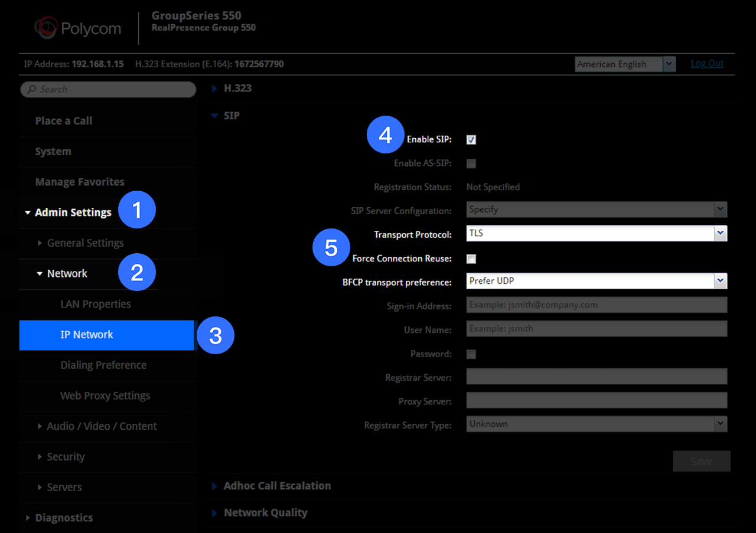The height and width of the screenshot is (533, 756).
Task: Toggle the Enable SIP checkbox
Action: click(x=471, y=140)
